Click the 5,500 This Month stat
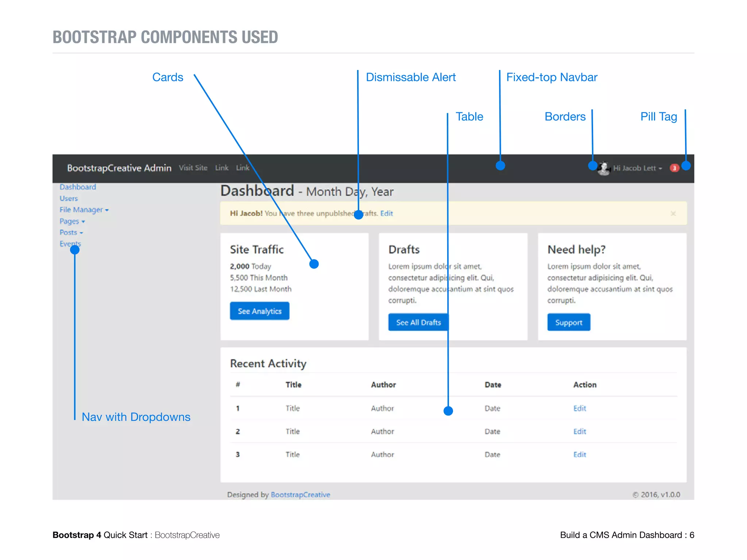This screenshot has height=560, width=747. click(259, 278)
